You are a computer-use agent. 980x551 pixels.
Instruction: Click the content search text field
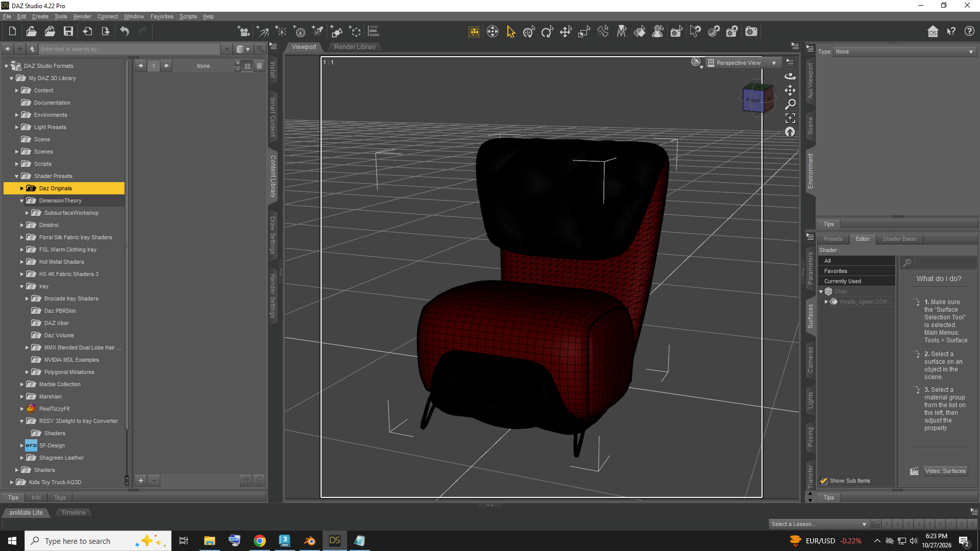tap(130, 49)
